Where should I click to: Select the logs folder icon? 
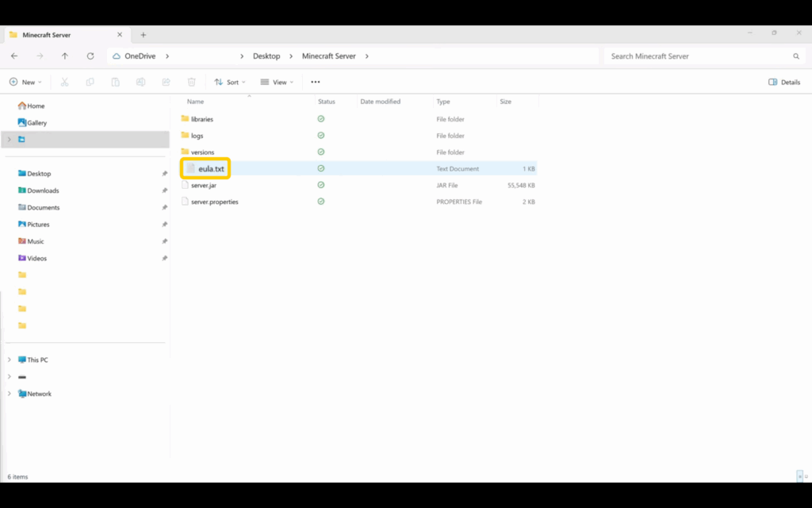185,135
